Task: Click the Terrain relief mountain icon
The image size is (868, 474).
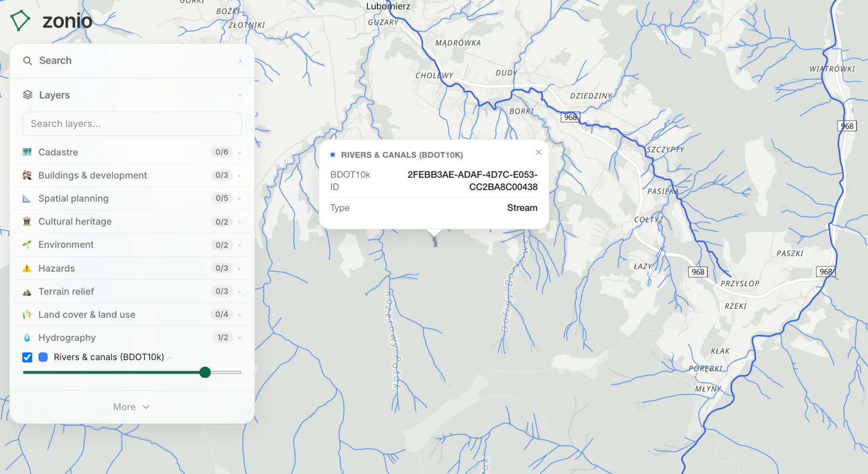Action: (x=27, y=292)
